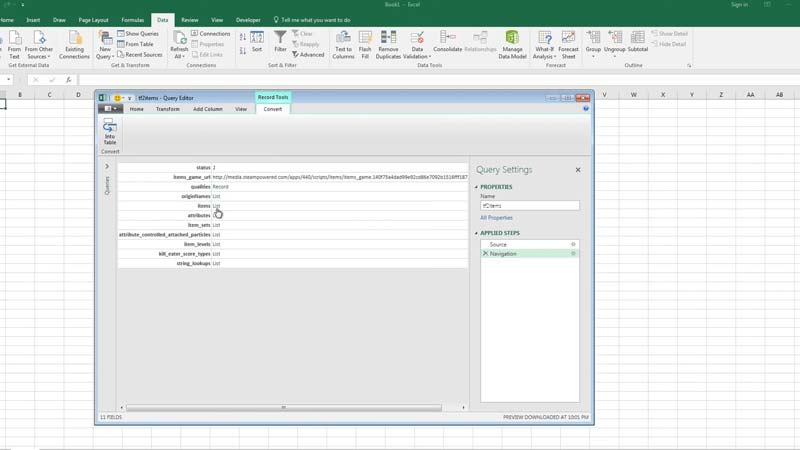This screenshot has width=800, height=450.
Task: Click the query Name input field
Action: pyautogui.click(x=530, y=206)
